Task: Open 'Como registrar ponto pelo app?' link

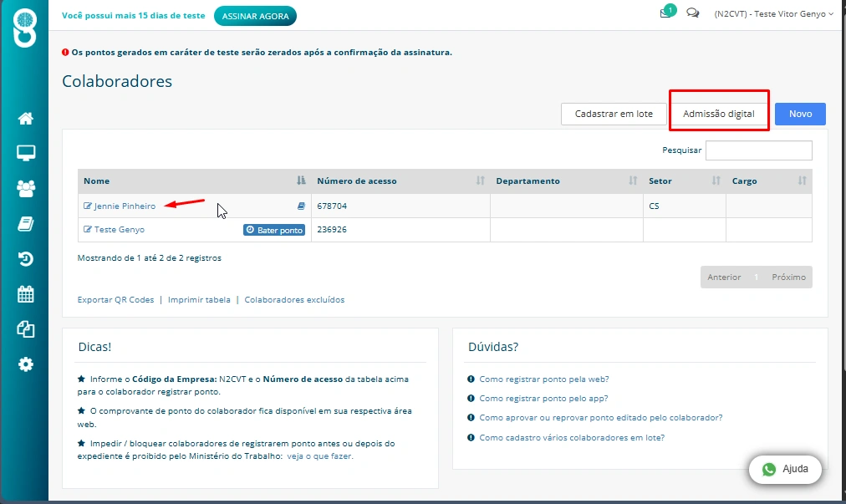Action: pos(543,398)
